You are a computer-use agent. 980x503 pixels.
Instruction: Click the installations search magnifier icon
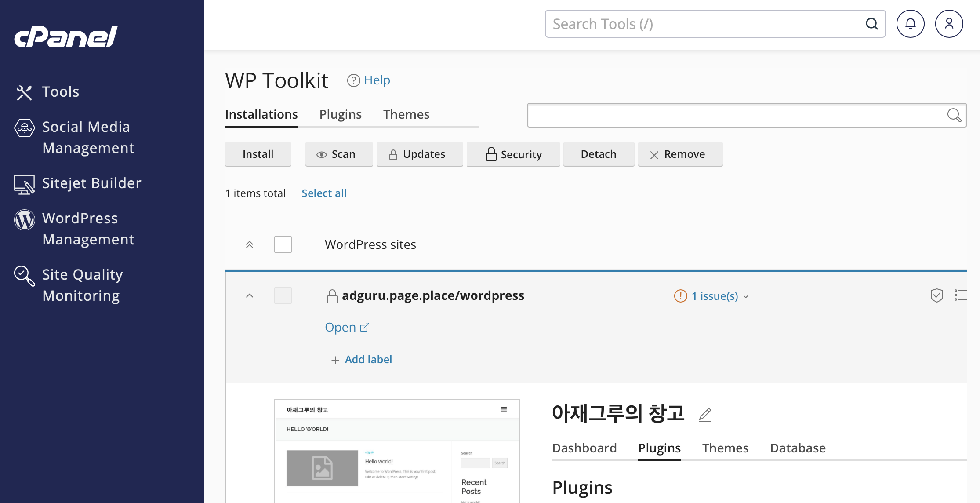954,115
